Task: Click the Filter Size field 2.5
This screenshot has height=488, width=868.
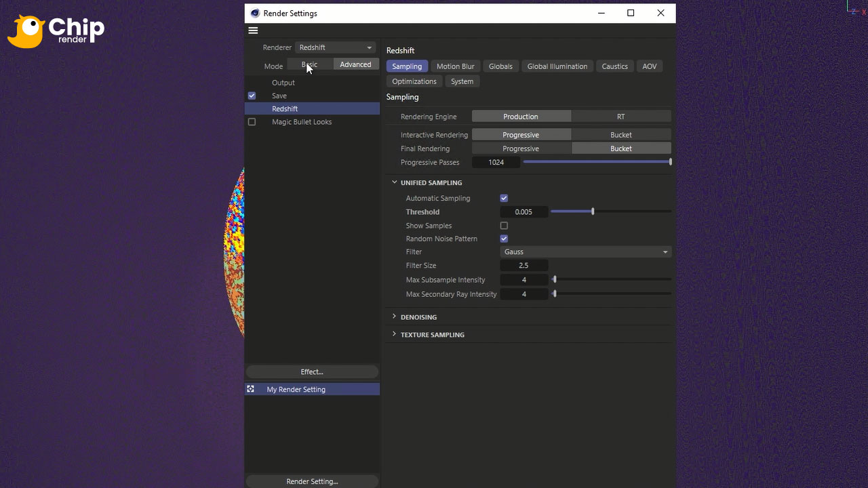Action: pos(524,266)
